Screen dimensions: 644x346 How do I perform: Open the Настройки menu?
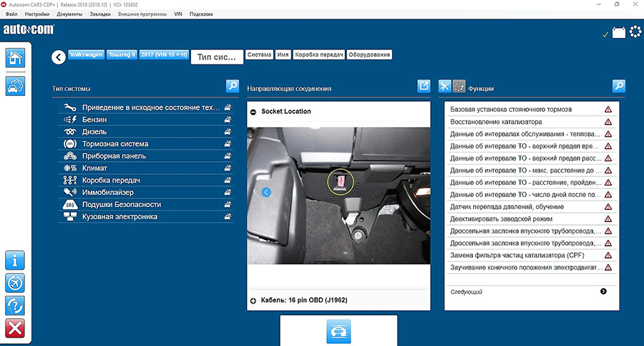coord(37,14)
